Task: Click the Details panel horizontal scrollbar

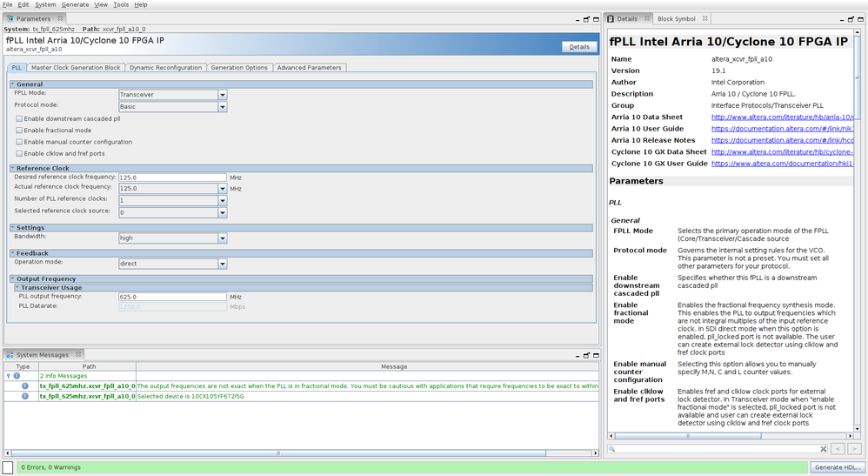Action: [x=688, y=436]
